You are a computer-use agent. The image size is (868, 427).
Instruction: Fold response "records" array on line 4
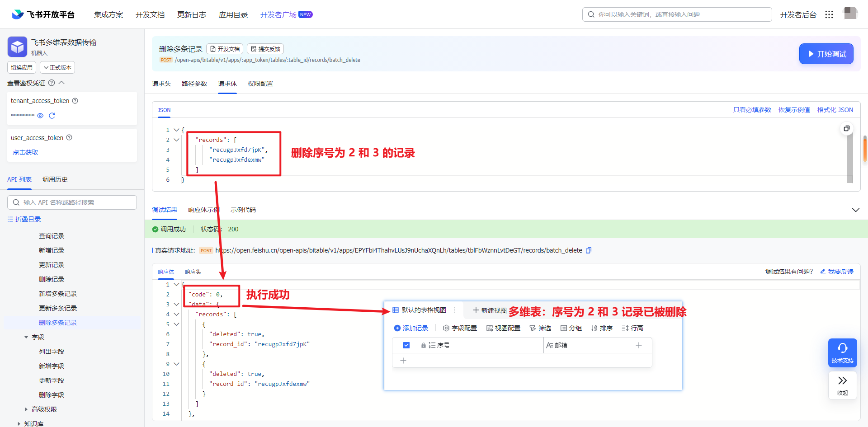[x=176, y=314]
